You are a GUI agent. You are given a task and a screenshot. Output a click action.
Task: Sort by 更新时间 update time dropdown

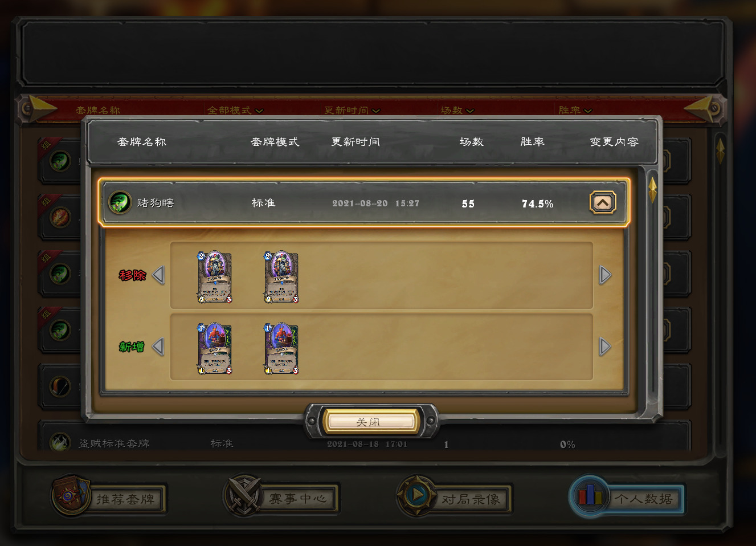click(x=352, y=110)
